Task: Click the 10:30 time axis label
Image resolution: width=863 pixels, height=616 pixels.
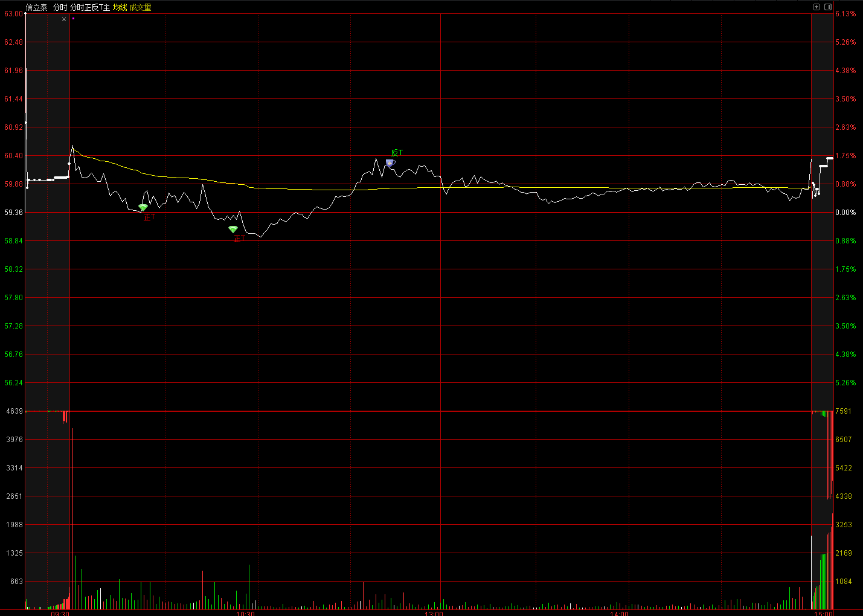Action: (x=245, y=613)
